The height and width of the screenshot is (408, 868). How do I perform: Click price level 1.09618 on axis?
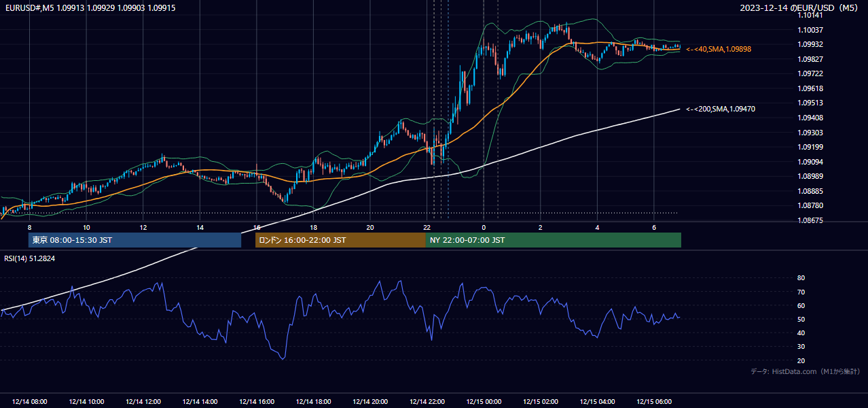[x=811, y=88]
